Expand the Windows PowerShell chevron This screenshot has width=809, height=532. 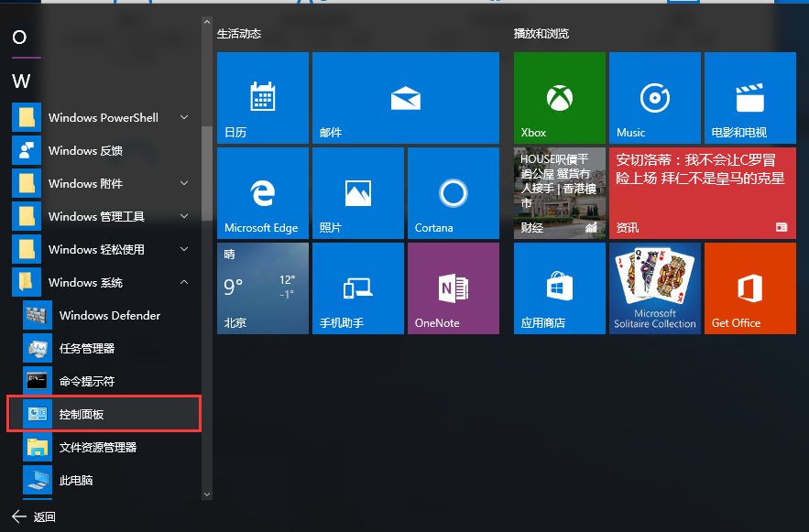pyautogui.click(x=184, y=117)
